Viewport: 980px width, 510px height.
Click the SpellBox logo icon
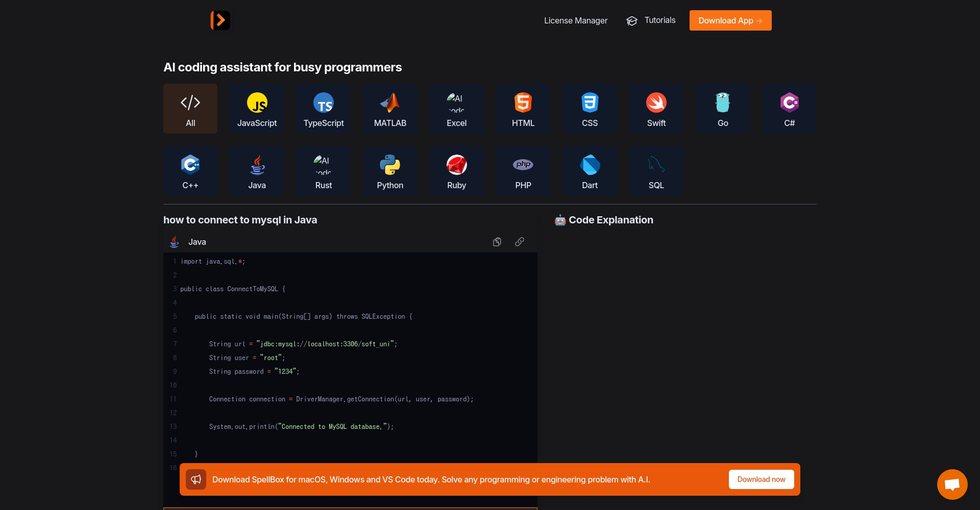pyautogui.click(x=220, y=20)
